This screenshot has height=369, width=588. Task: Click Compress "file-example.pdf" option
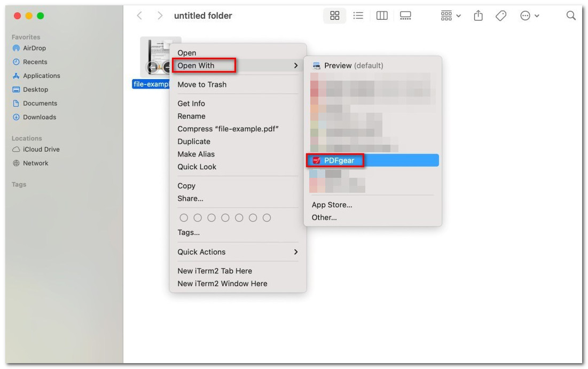[228, 129]
